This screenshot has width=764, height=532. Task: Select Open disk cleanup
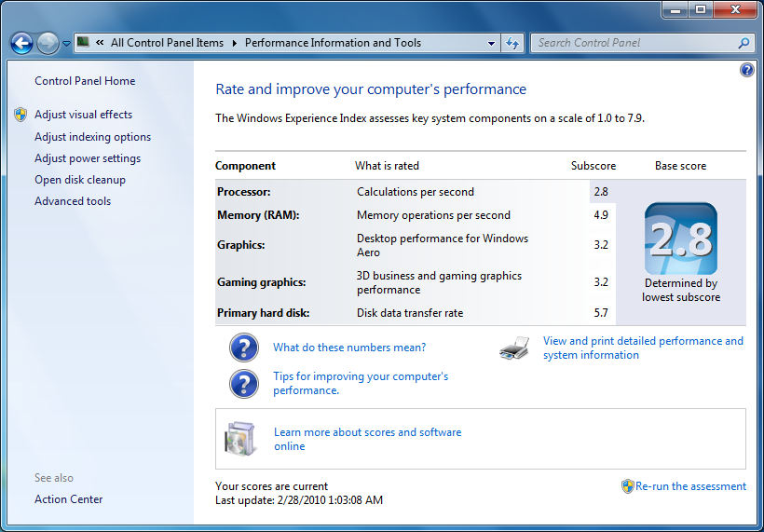[x=80, y=180]
